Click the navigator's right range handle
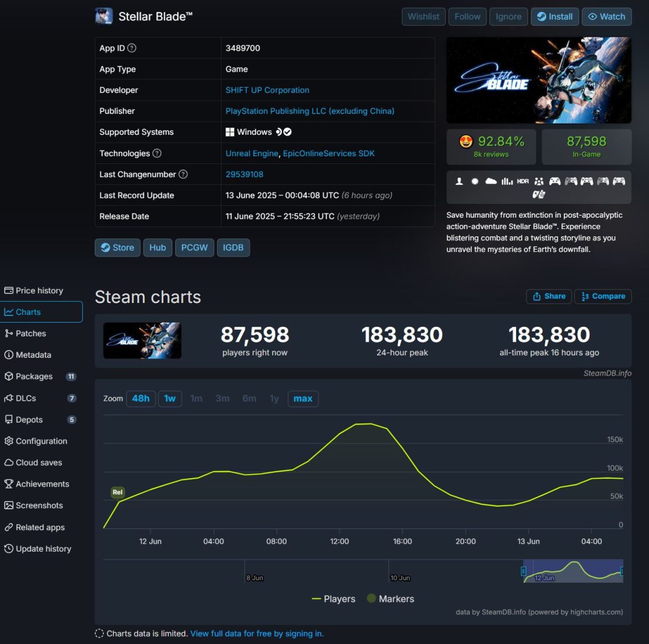Viewport: 649px width, 644px height. [622, 571]
